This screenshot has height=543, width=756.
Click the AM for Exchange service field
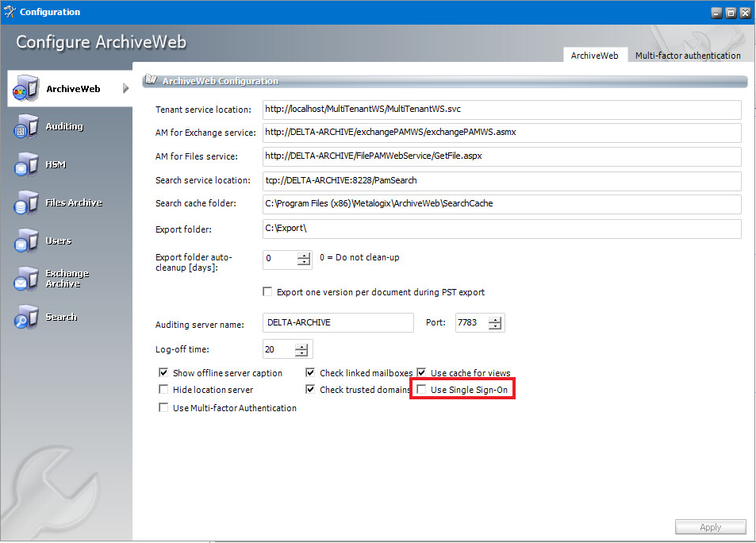coord(502,133)
